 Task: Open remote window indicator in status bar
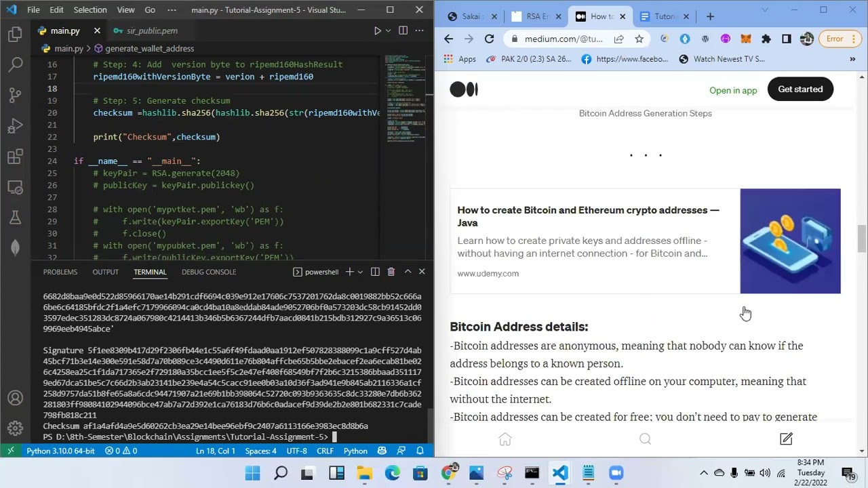click(x=10, y=451)
